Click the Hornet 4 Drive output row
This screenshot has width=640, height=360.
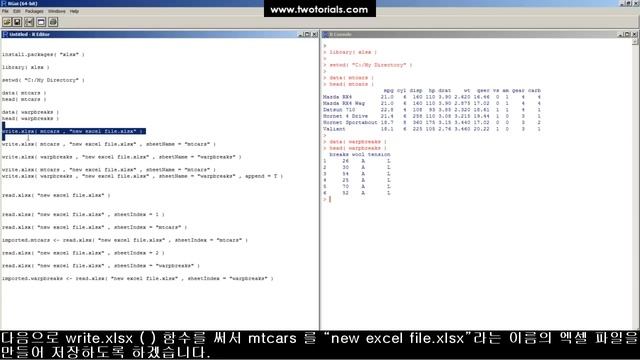click(x=432, y=116)
